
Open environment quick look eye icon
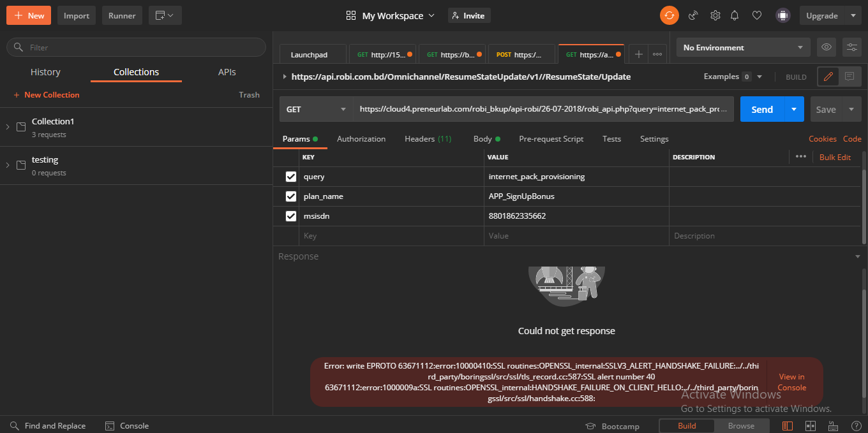point(827,47)
